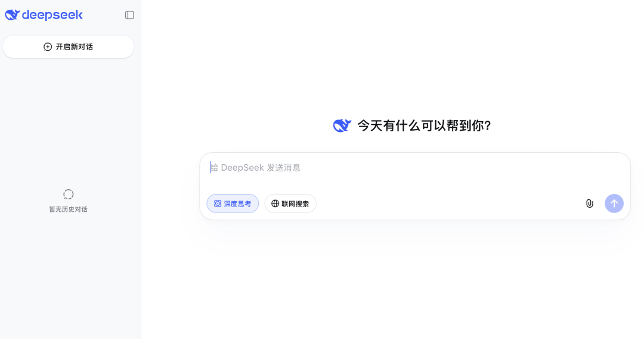Click the dashed chat bubble history icon
This screenshot has width=644, height=339.
pyautogui.click(x=68, y=194)
